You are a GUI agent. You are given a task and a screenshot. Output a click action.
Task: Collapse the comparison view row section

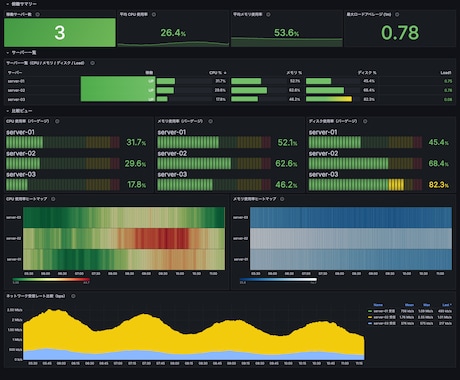coord(7,111)
